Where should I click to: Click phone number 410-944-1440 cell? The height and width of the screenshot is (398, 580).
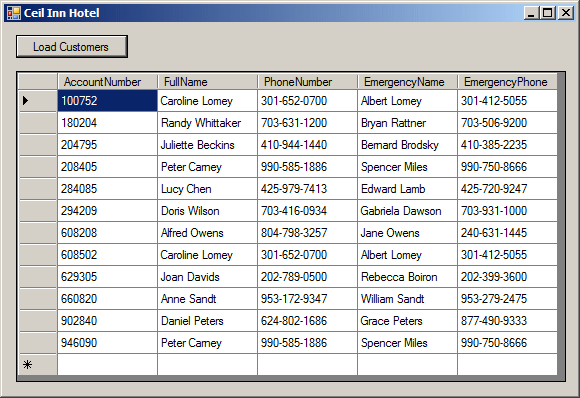(308, 145)
